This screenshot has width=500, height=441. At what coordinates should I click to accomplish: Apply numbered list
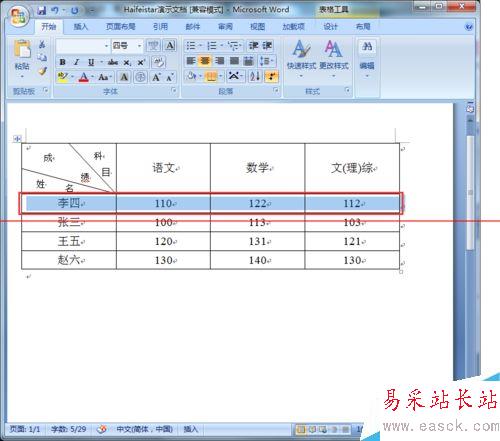click(x=212, y=45)
